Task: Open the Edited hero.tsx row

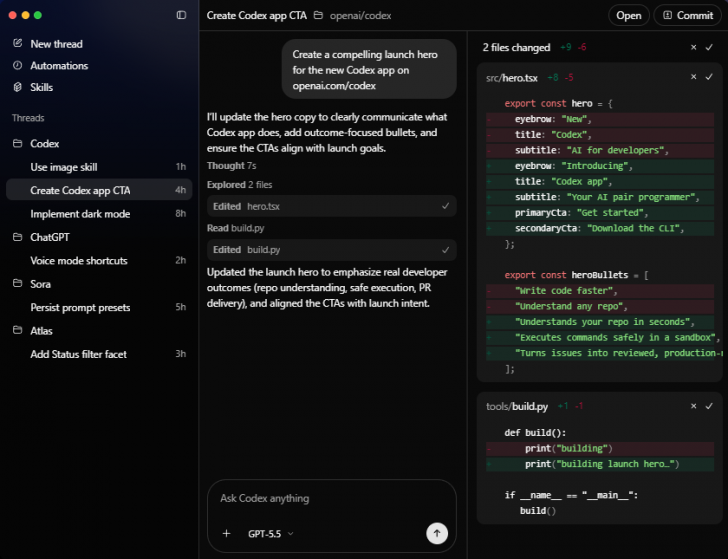Action: click(332, 206)
